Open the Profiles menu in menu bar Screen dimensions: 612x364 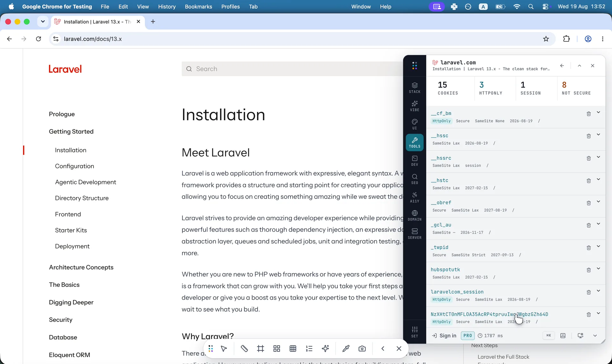[x=230, y=7]
